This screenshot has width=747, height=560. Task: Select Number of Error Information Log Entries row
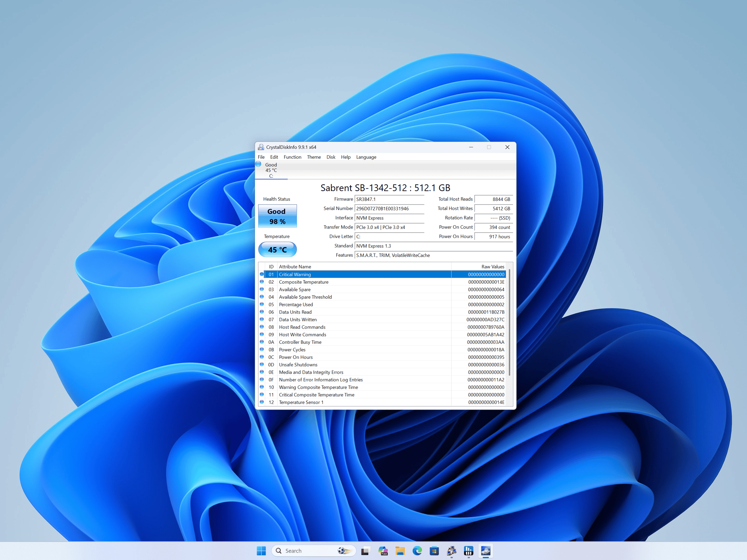[382, 380]
